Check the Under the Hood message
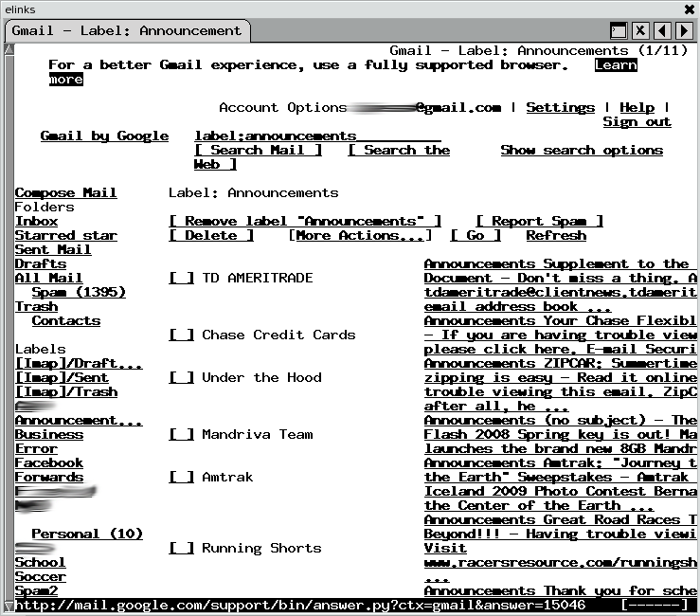Screen dimensions: 700x616 181,377
